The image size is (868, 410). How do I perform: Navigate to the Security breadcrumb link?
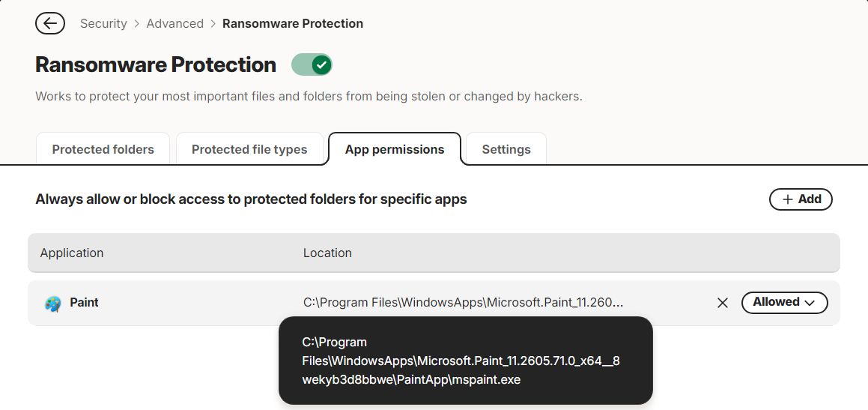point(103,24)
